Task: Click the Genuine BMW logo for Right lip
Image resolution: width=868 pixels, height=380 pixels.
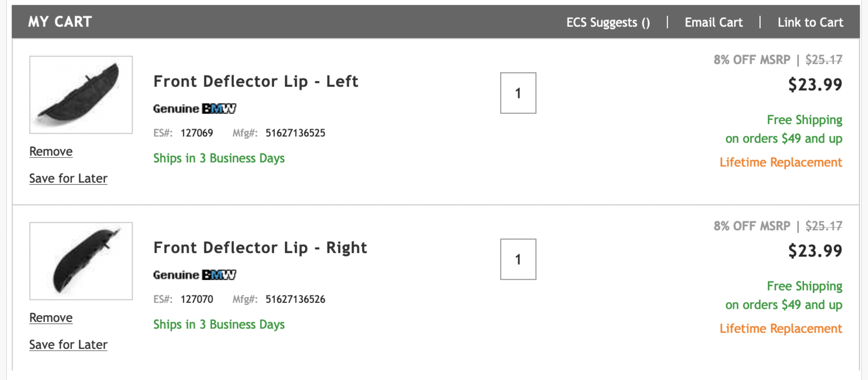Action: [194, 275]
